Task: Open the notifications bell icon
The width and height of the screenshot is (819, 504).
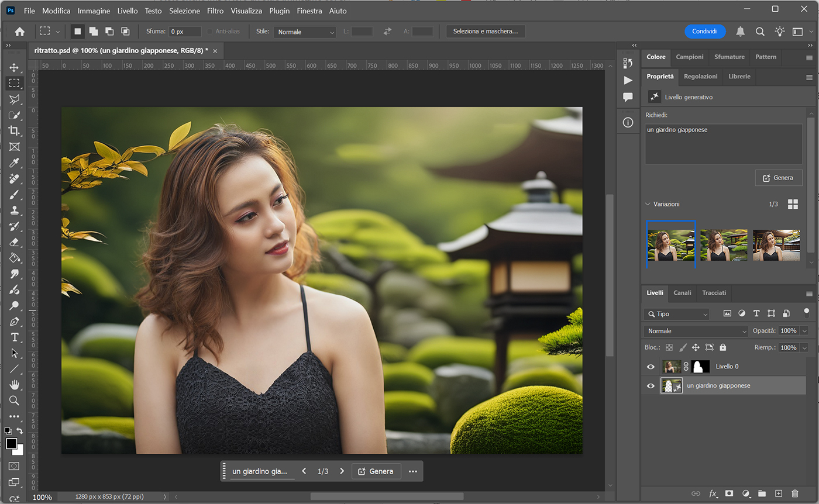Action: click(x=740, y=32)
